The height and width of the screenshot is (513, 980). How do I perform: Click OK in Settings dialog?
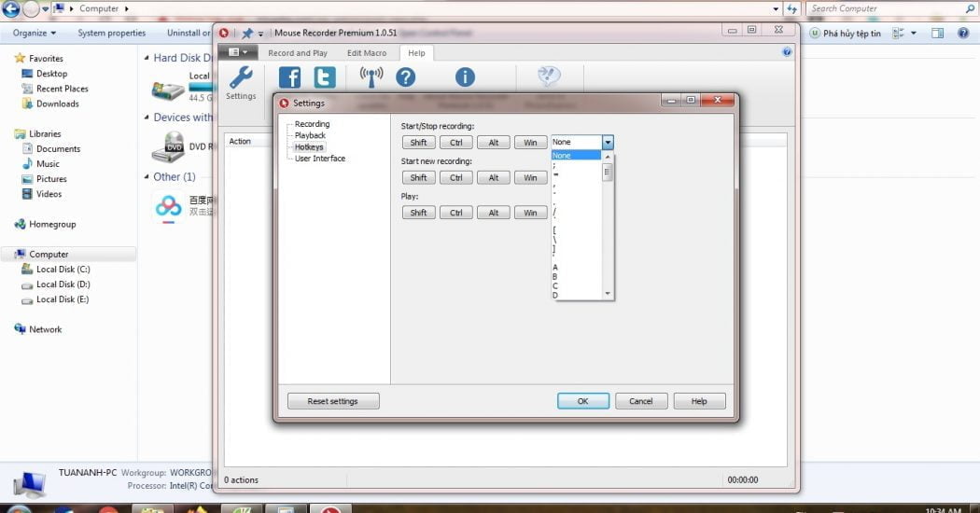[x=583, y=401]
